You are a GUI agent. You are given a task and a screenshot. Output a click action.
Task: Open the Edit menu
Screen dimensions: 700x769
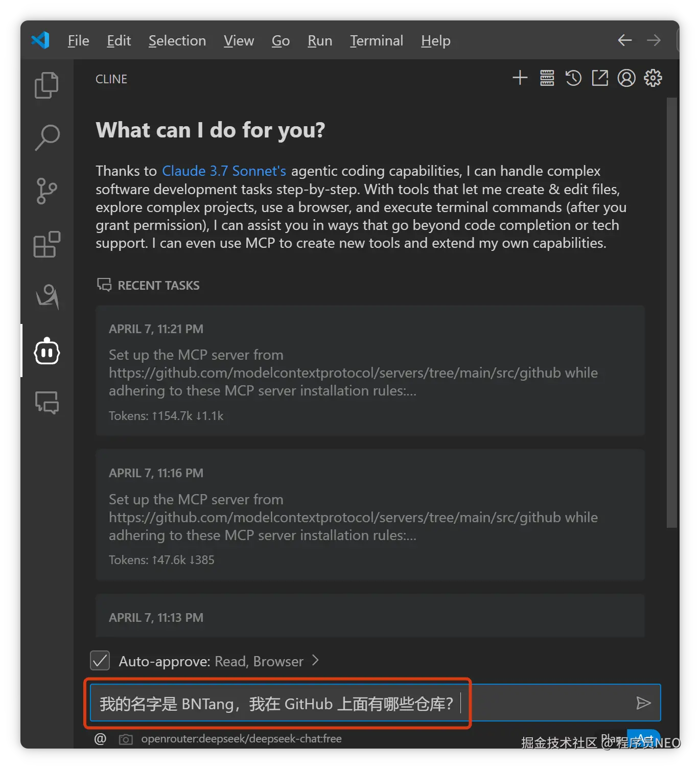point(119,40)
